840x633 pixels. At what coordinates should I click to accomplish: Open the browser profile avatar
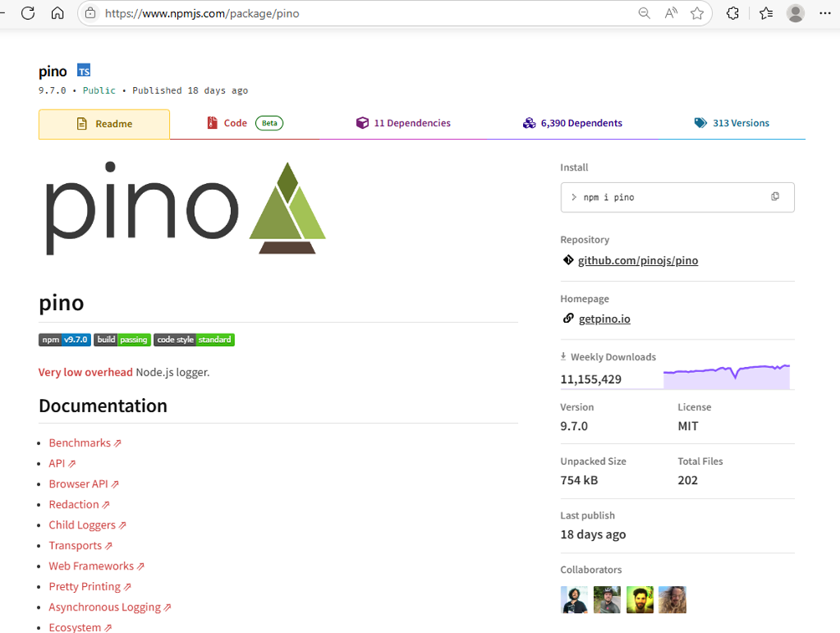tap(796, 13)
